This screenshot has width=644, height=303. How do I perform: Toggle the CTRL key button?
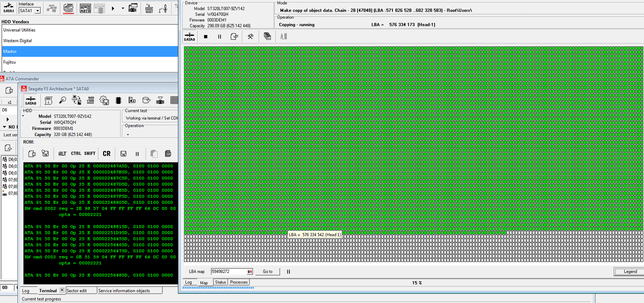[x=76, y=153]
